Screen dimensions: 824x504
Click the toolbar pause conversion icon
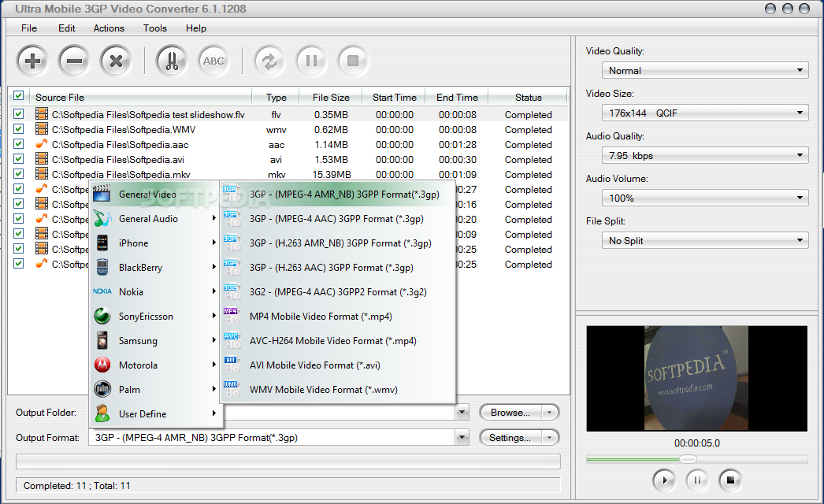[x=311, y=61]
